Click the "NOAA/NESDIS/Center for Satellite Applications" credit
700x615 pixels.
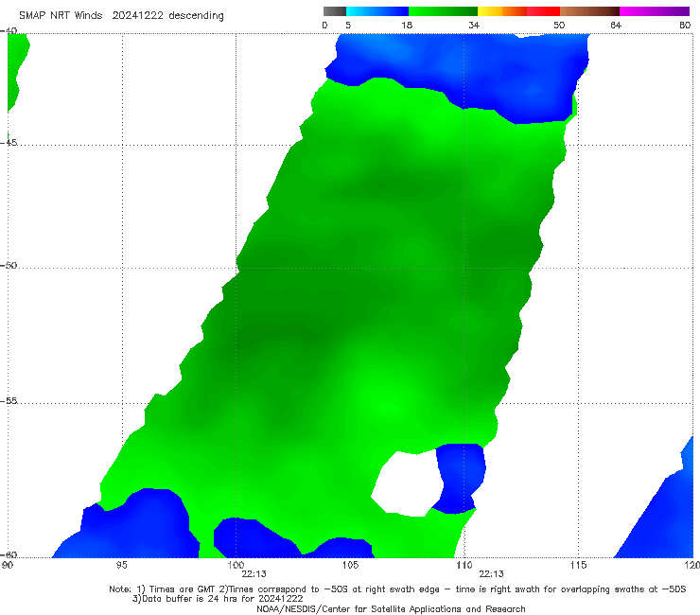tap(391, 609)
